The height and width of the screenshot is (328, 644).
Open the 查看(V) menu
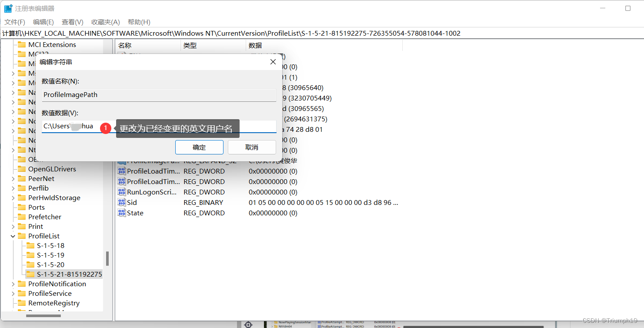click(x=73, y=22)
